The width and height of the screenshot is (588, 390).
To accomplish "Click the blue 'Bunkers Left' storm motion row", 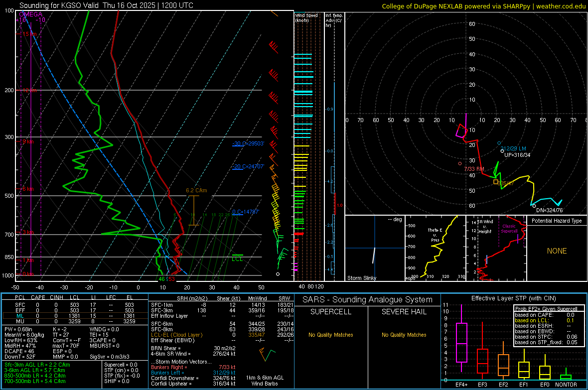I will tap(193, 373).
